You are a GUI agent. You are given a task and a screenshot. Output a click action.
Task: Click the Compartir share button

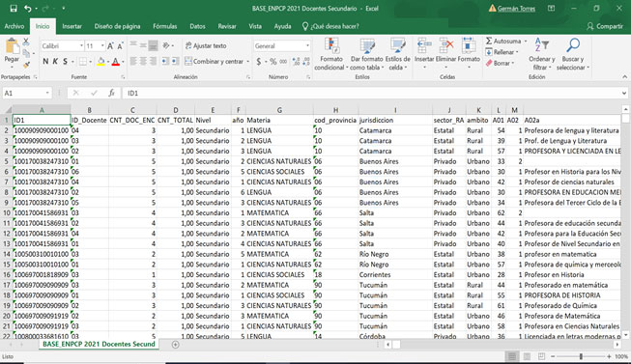[605, 26]
